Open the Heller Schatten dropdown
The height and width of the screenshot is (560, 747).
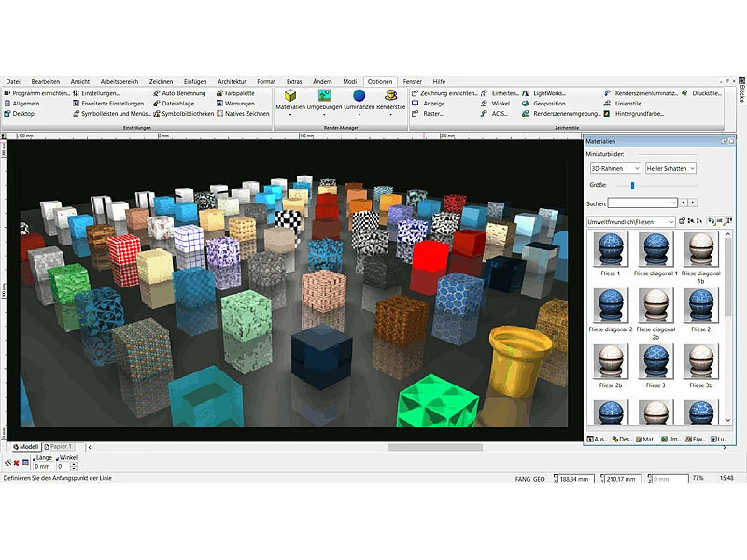[x=670, y=168]
